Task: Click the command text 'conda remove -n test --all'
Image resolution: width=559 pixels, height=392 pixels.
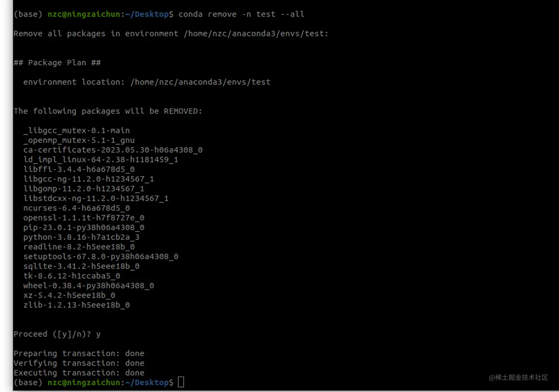Action: point(241,14)
